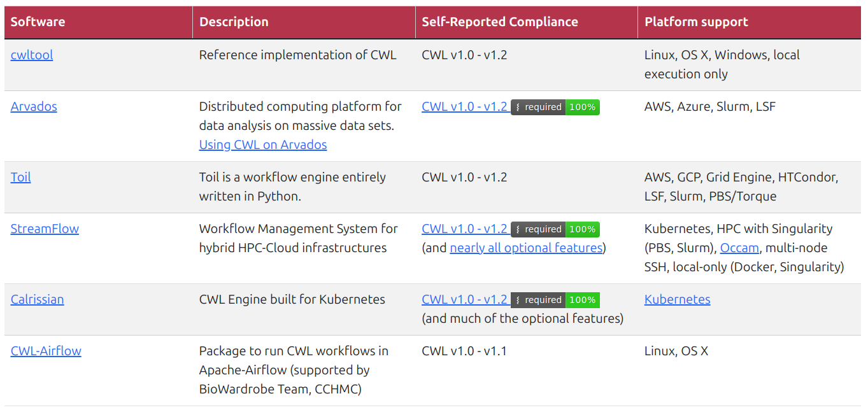868x410 pixels.
Task: Click Arvados CWL v1.0 - v1.2 compliance link
Action: pos(465,106)
